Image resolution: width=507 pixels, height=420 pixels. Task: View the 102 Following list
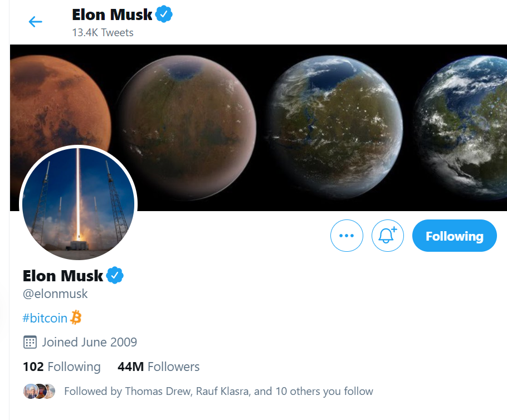(x=62, y=367)
